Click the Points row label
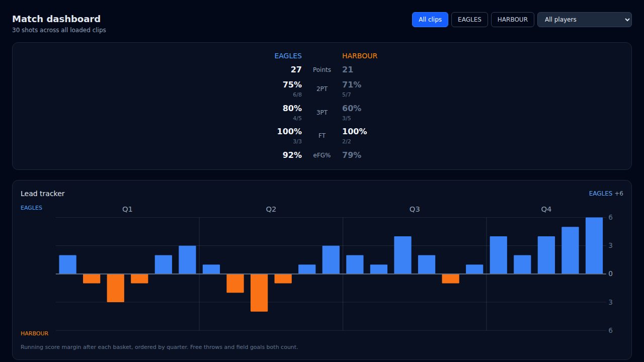Viewport: 644px width, 362px height. point(322,70)
